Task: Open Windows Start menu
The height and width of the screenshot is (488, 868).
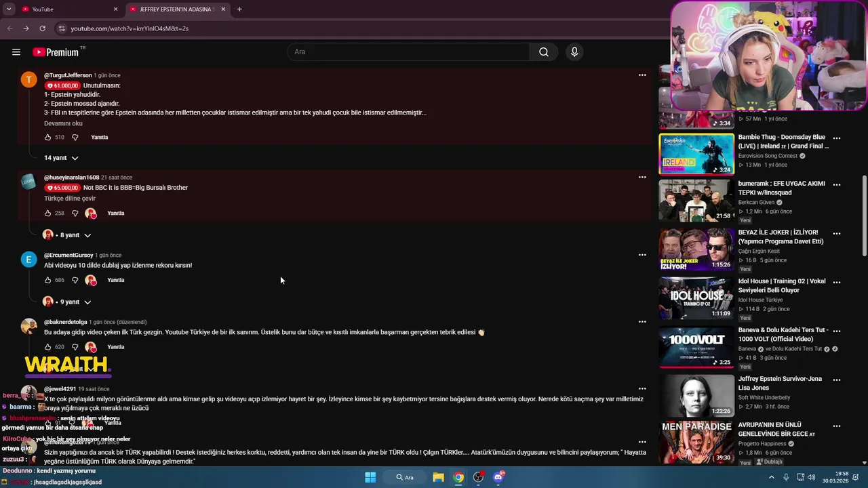Action: [x=370, y=477]
